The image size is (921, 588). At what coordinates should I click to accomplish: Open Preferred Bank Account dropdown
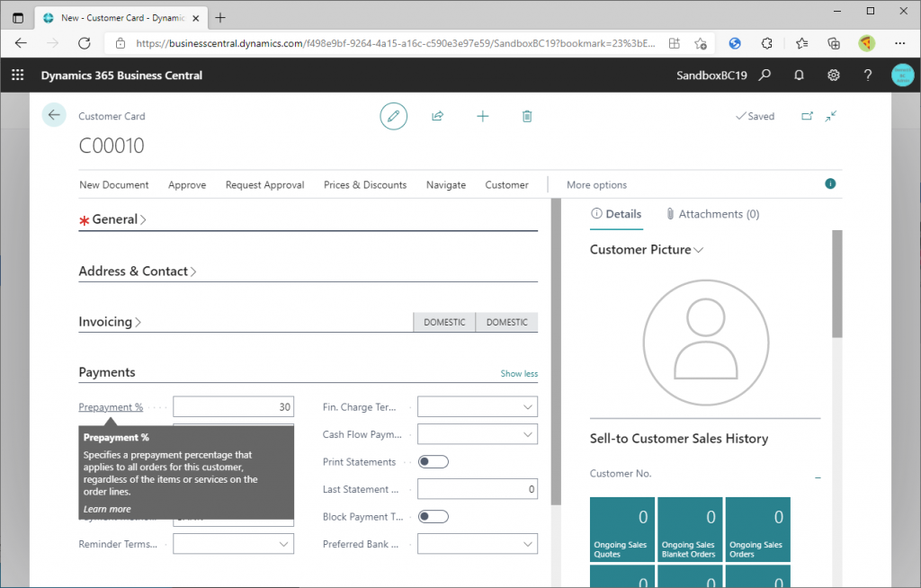pos(527,544)
